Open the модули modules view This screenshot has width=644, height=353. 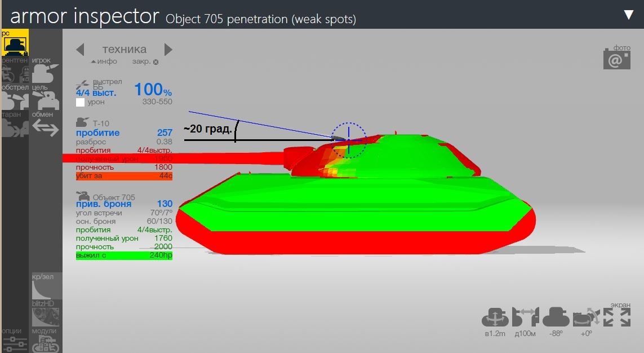pyautogui.click(x=45, y=340)
